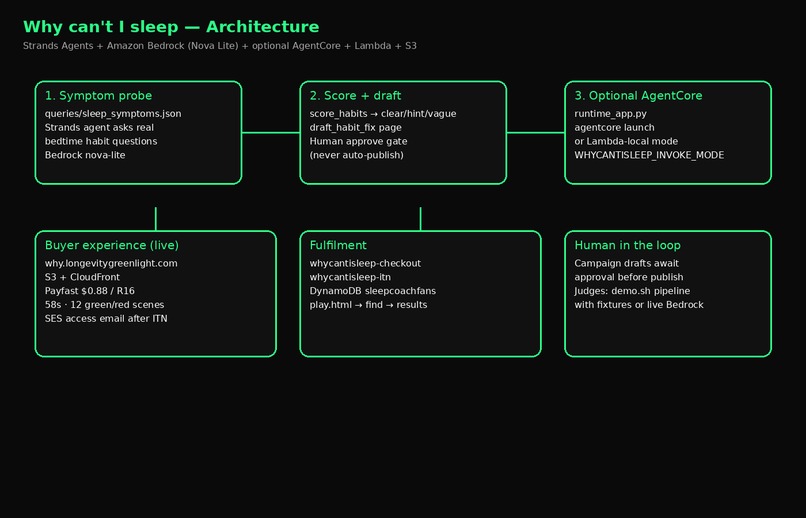Click 'agentcore launch' line

(614, 128)
